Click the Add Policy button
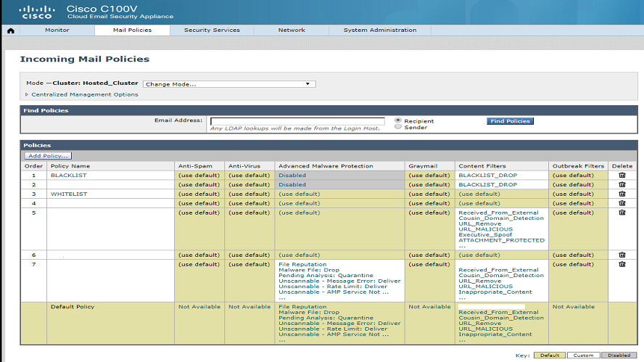 pos(48,156)
